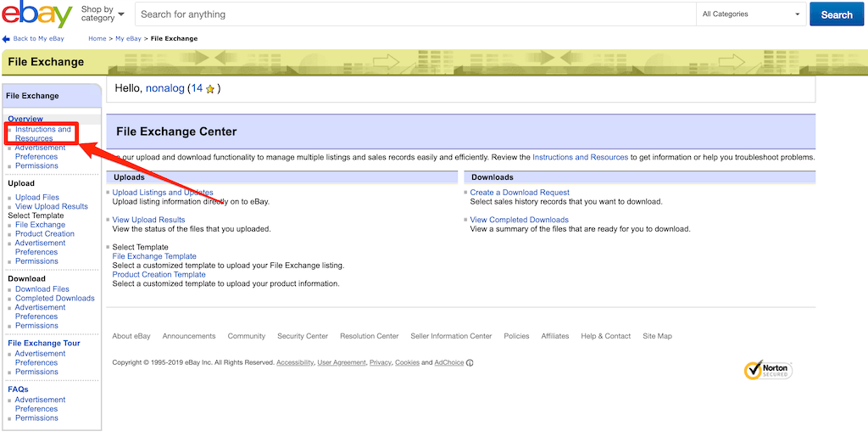
Task: Open View Upload Results in Uploads panel
Action: (148, 220)
